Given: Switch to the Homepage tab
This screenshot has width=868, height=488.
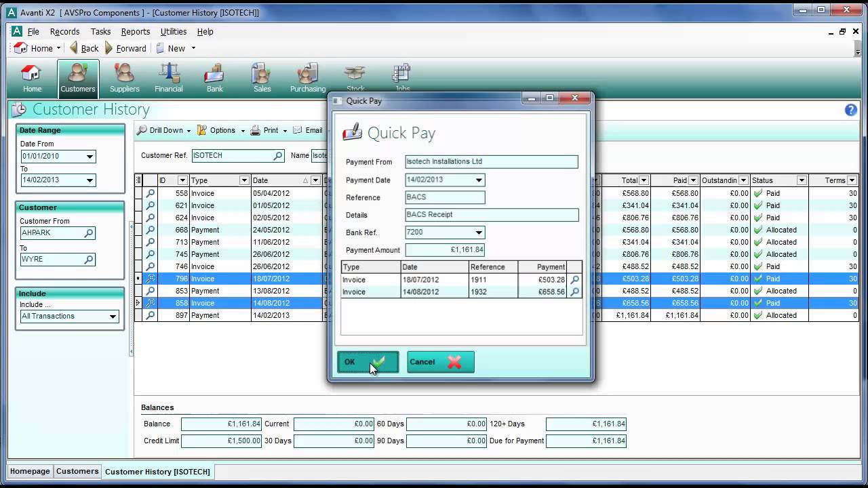Looking at the screenshot, I should (30, 471).
